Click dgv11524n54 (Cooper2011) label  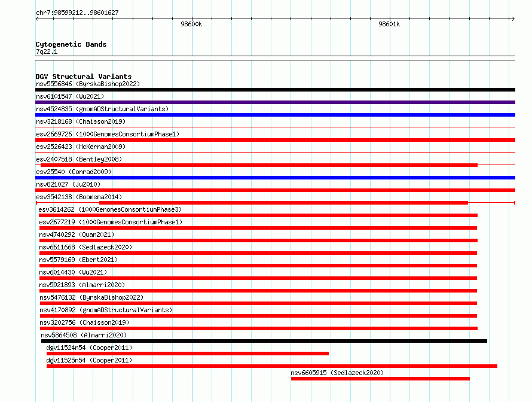pyautogui.click(x=89, y=348)
